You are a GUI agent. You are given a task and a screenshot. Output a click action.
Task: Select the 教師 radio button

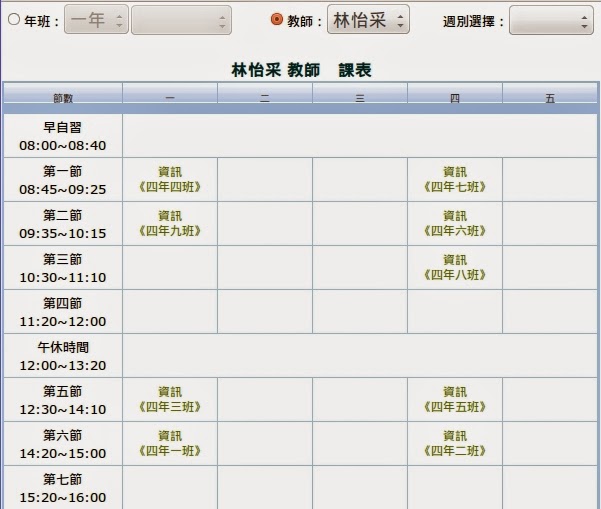276,19
